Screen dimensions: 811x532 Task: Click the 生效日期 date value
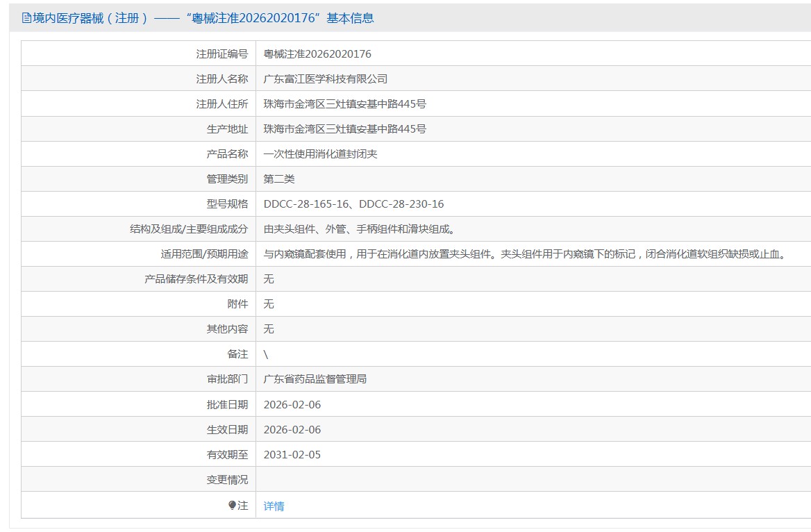click(292, 429)
